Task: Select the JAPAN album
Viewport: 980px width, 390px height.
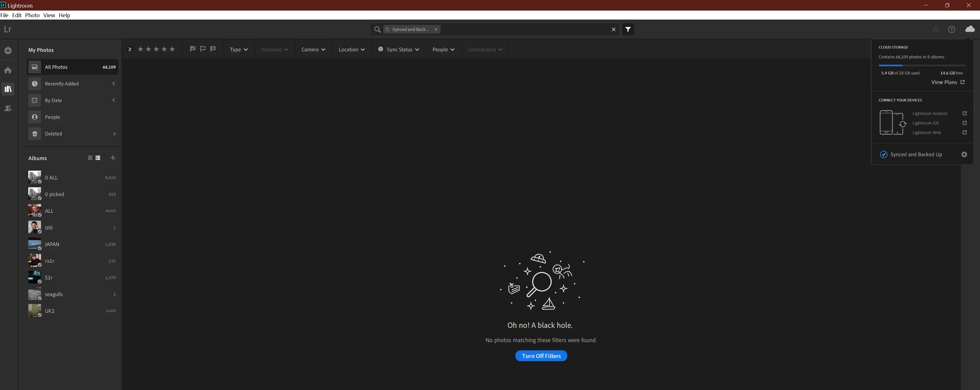Action: click(52, 244)
